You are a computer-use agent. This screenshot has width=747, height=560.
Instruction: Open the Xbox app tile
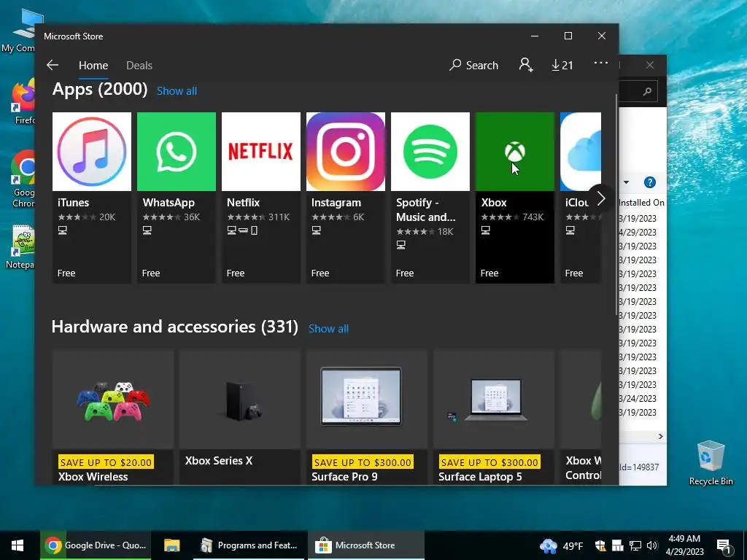tap(515, 198)
